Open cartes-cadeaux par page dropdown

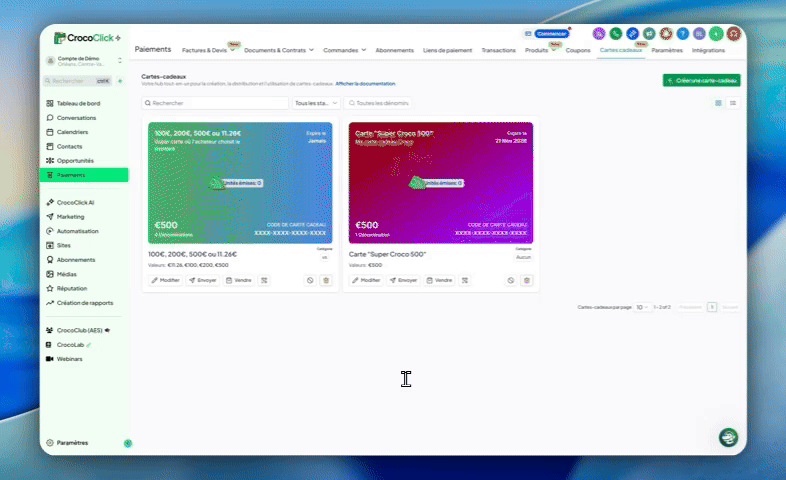tap(643, 307)
